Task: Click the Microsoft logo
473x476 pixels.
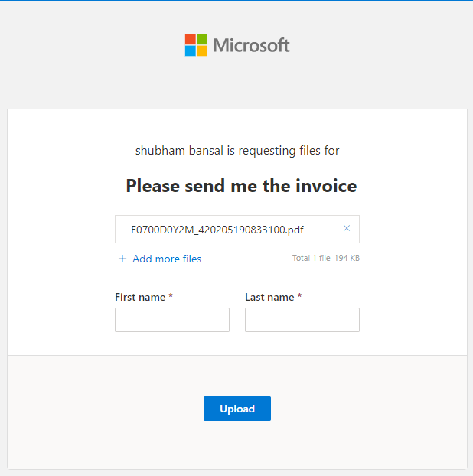Action: click(237, 45)
